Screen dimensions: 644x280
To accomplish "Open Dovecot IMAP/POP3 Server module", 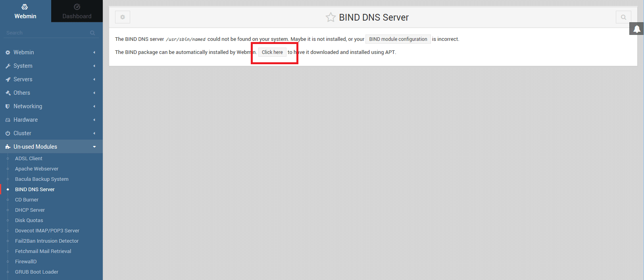I will [x=47, y=231].
